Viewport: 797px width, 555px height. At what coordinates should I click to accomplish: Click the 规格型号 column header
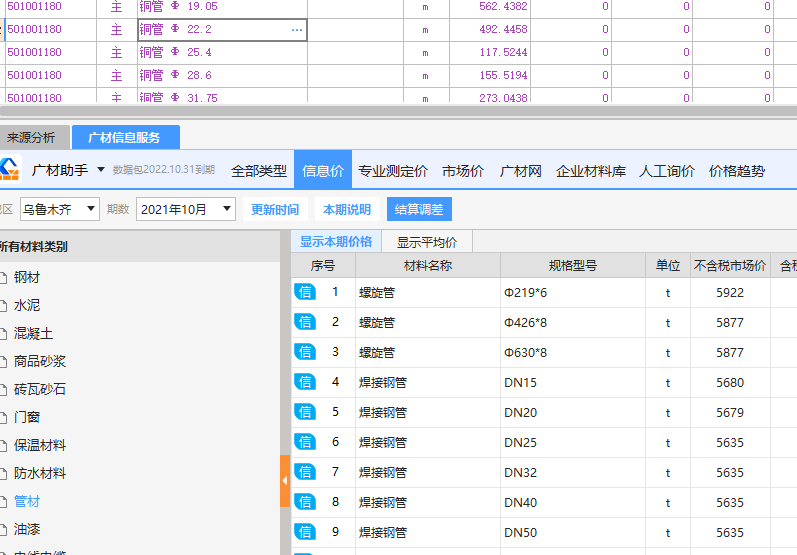(x=573, y=265)
